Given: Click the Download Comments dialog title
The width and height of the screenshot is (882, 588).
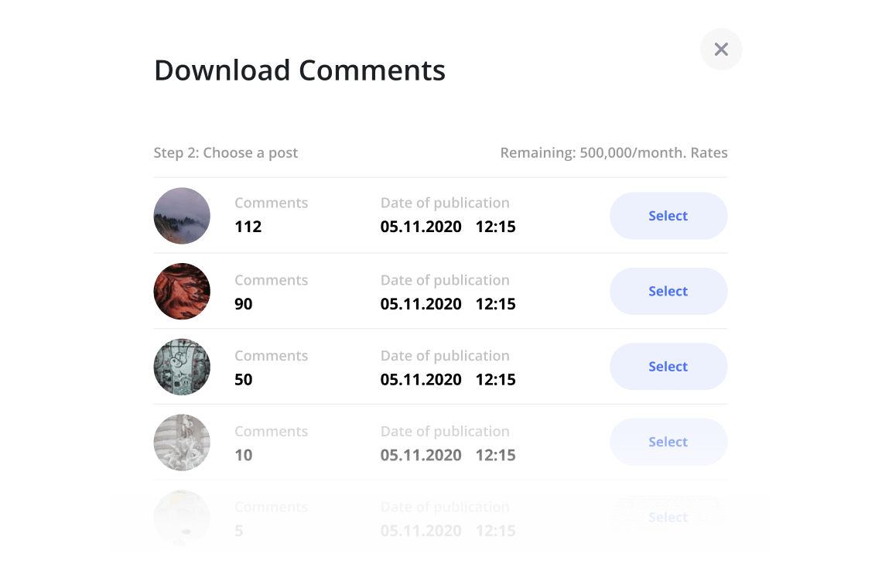Looking at the screenshot, I should point(300,70).
